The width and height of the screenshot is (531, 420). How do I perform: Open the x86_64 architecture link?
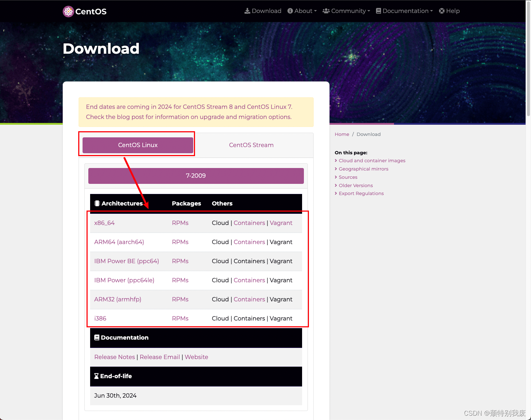coord(105,223)
